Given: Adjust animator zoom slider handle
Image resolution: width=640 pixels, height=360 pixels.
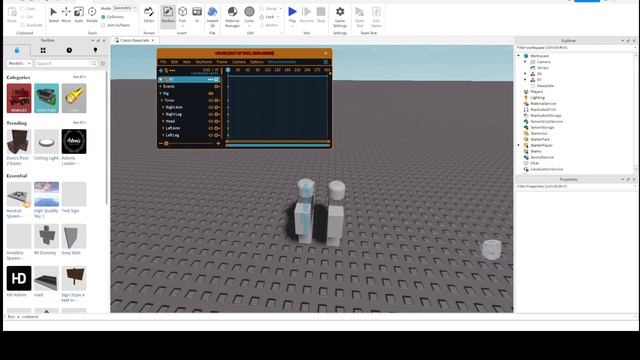Looking at the screenshot, I should coord(166,144).
